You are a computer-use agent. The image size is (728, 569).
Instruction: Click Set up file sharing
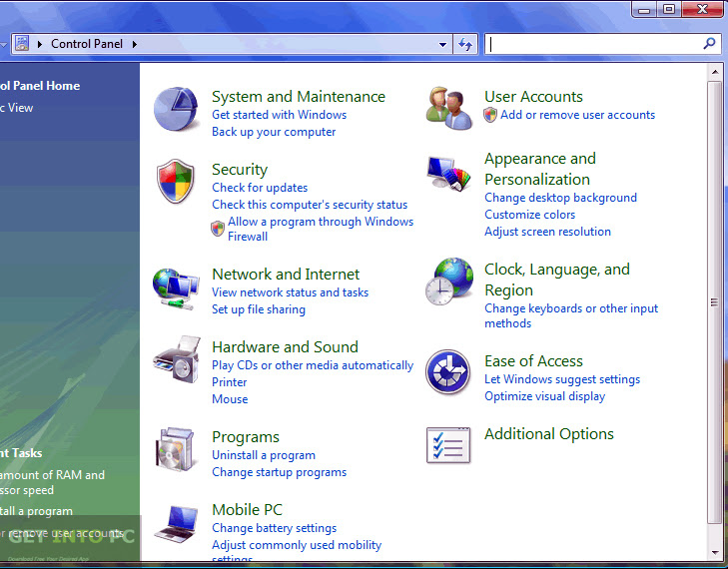tap(259, 309)
